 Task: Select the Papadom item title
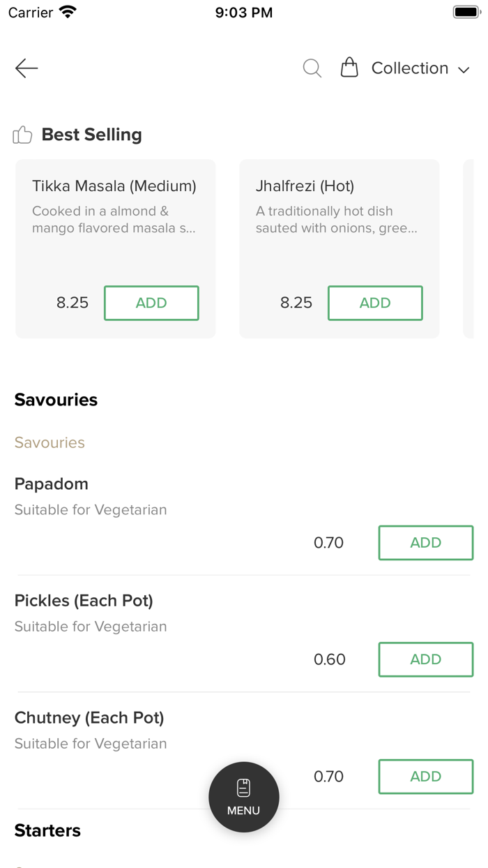point(52,484)
